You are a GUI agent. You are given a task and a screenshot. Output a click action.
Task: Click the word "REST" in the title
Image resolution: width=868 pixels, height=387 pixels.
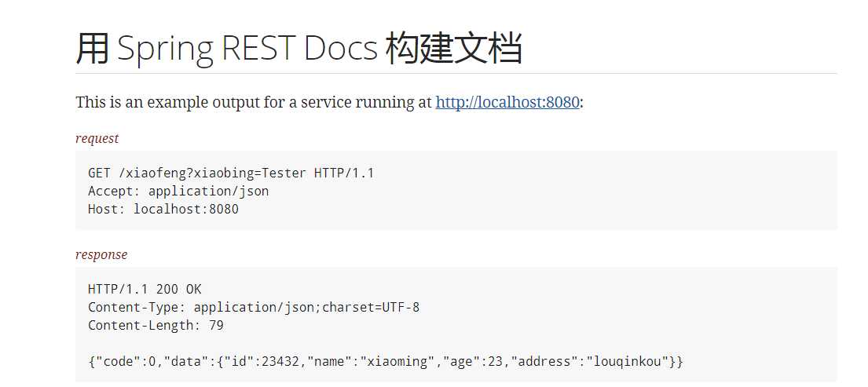pyautogui.click(x=258, y=48)
